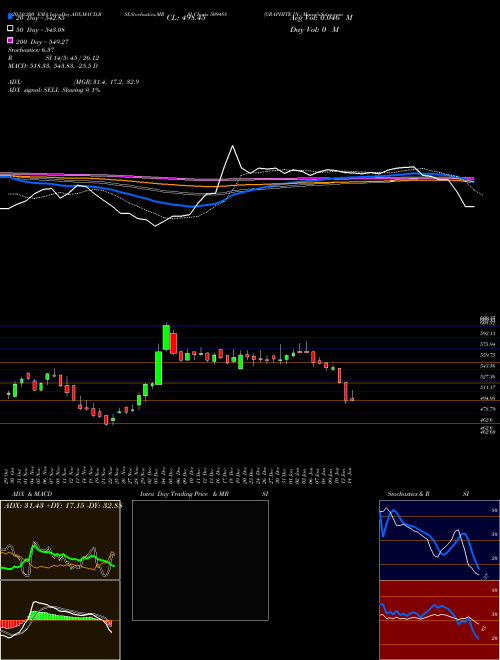Click the tallest green candlestick in price chart
This screenshot has height=660, width=500.
click(x=159, y=368)
